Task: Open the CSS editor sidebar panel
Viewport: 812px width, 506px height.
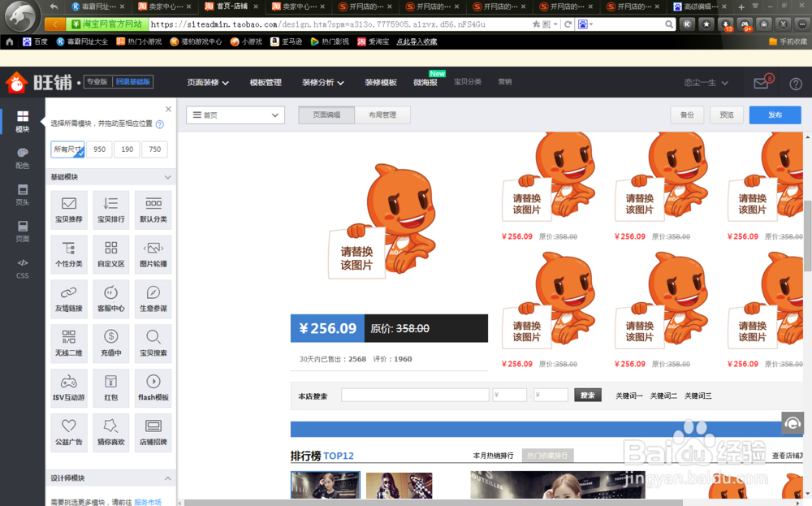Action: (x=22, y=268)
